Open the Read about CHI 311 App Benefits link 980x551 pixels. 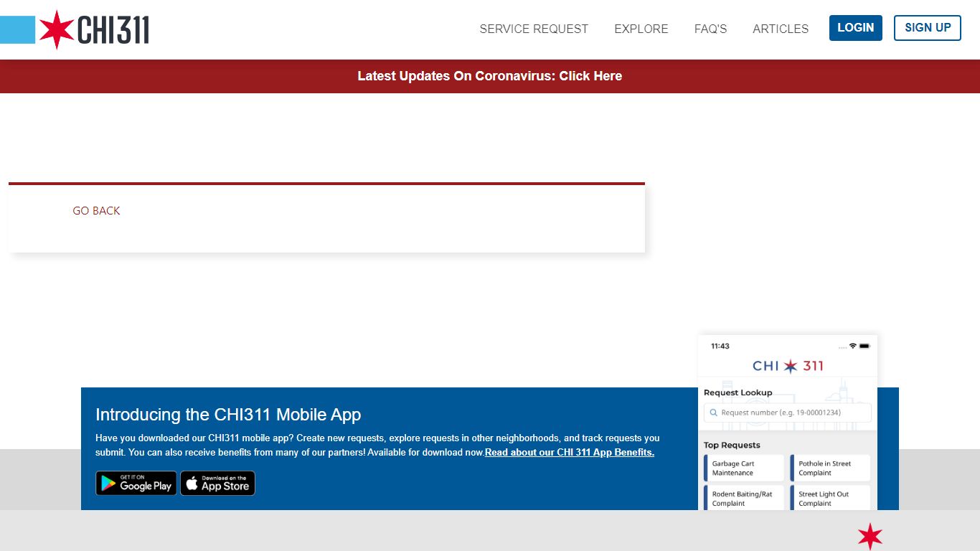(x=570, y=452)
